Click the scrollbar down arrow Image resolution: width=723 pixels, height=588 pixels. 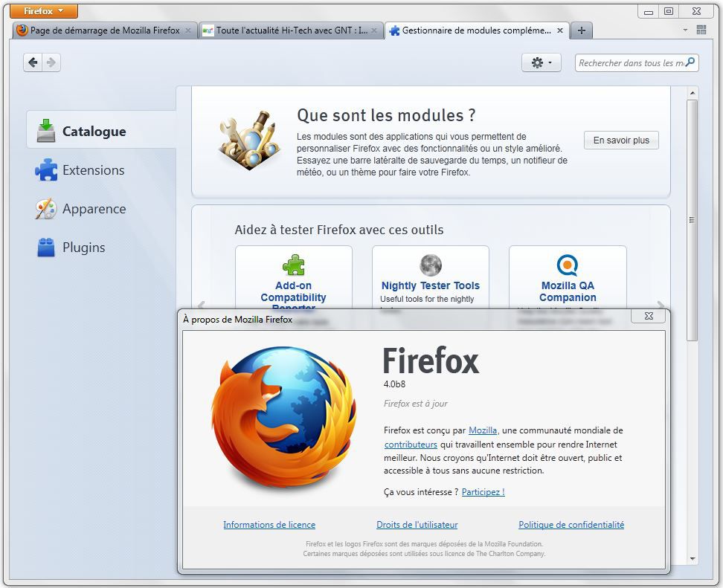[692, 559]
